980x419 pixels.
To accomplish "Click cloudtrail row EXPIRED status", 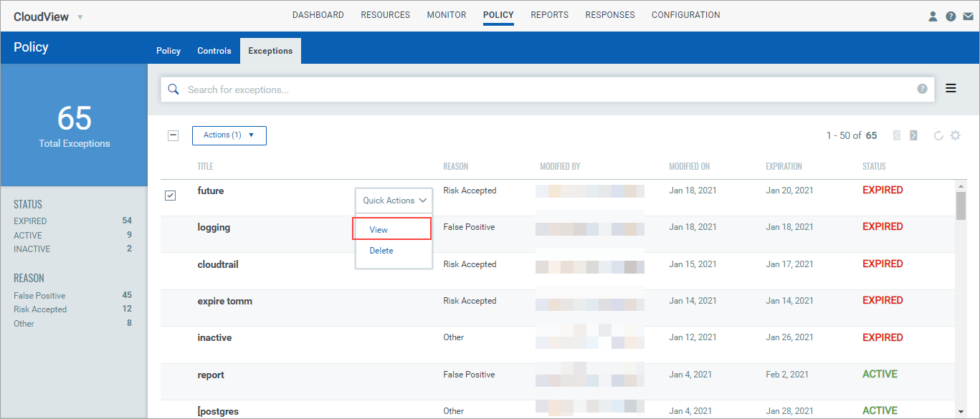I will click(x=883, y=264).
